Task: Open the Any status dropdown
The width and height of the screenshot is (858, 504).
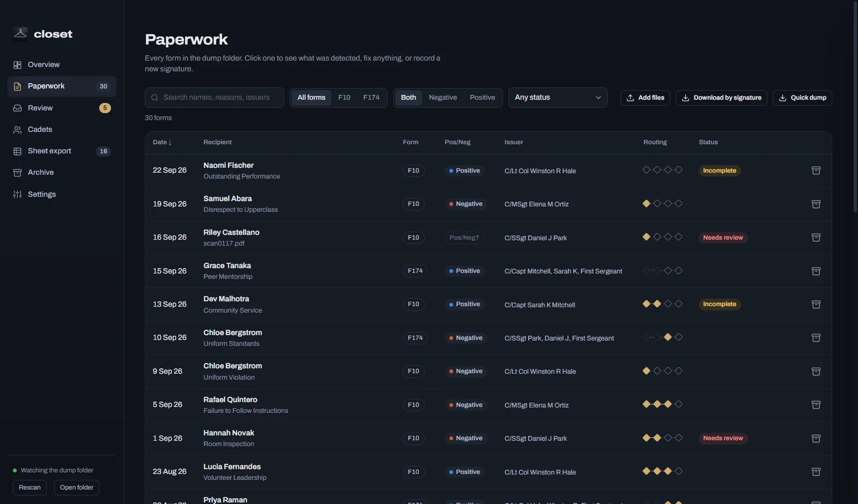Action: pyautogui.click(x=558, y=98)
